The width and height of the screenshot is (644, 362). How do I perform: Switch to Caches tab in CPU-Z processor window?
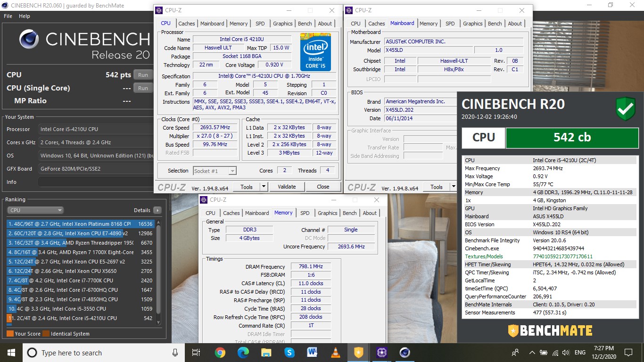tap(186, 24)
